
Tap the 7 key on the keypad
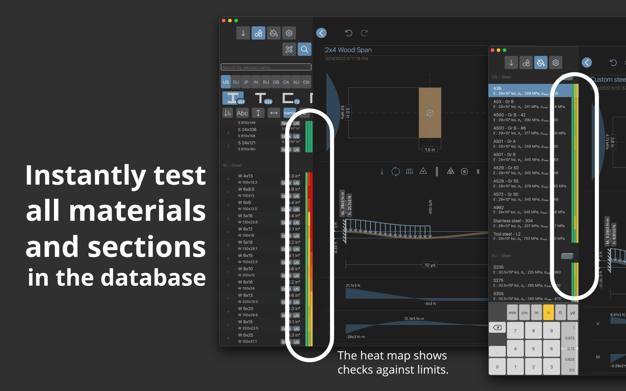coord(515,331)
